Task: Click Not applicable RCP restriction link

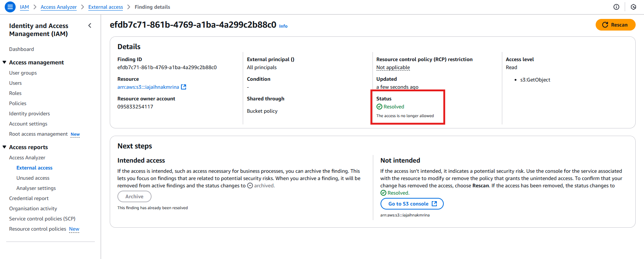Action: click(393, 67)
